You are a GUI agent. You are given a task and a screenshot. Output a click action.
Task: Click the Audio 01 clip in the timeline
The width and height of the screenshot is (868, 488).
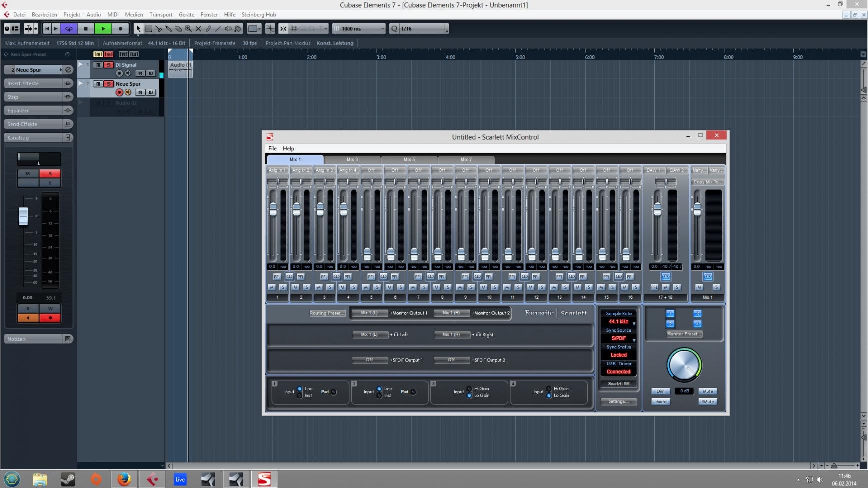180,69
